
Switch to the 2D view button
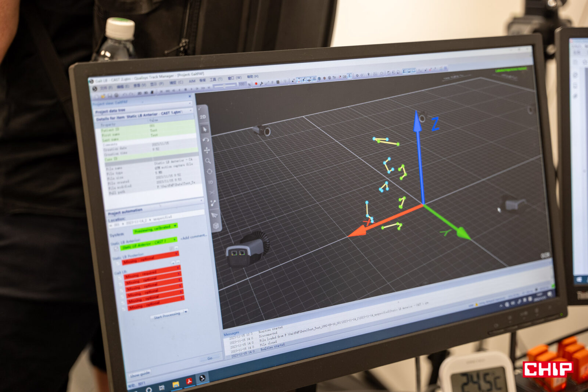(203, 117)
